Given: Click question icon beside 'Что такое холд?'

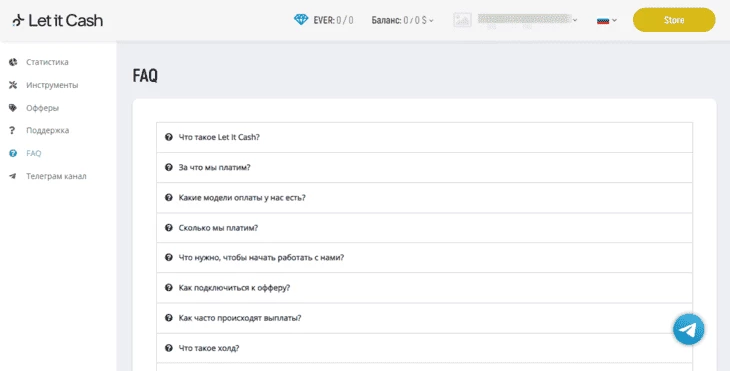Looking at the screenshot, I should [169, 348].
